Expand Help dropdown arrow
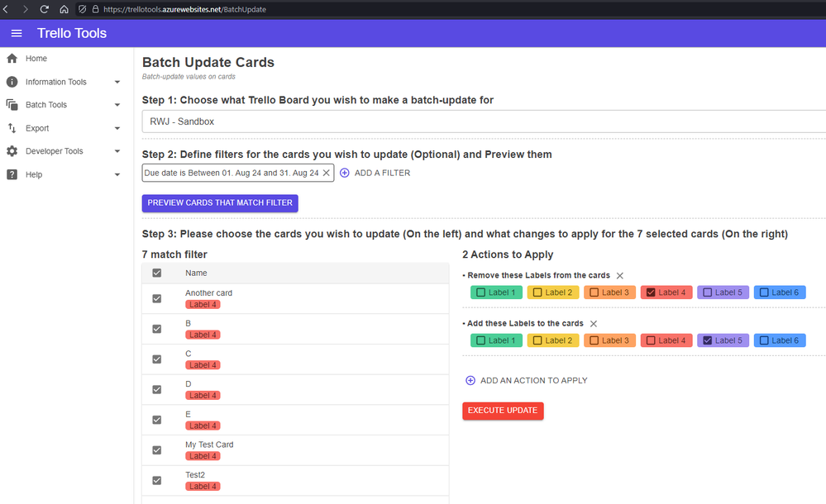 pos(117,174)
